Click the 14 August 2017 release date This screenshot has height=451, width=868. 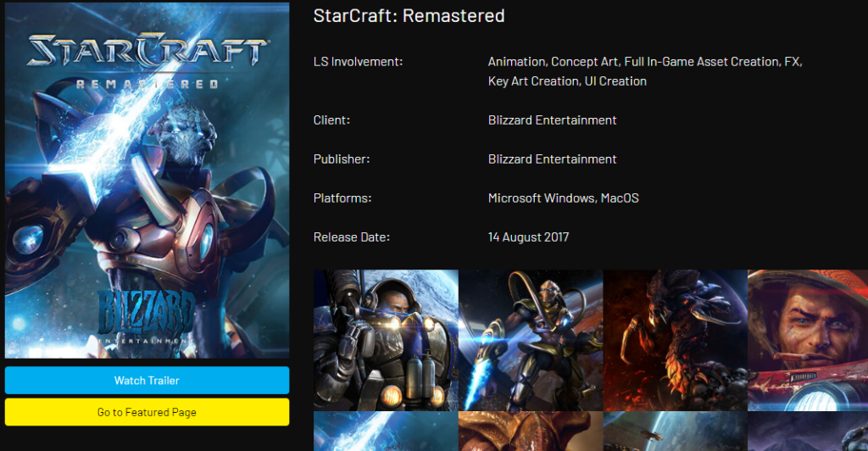tap(528, 237)
